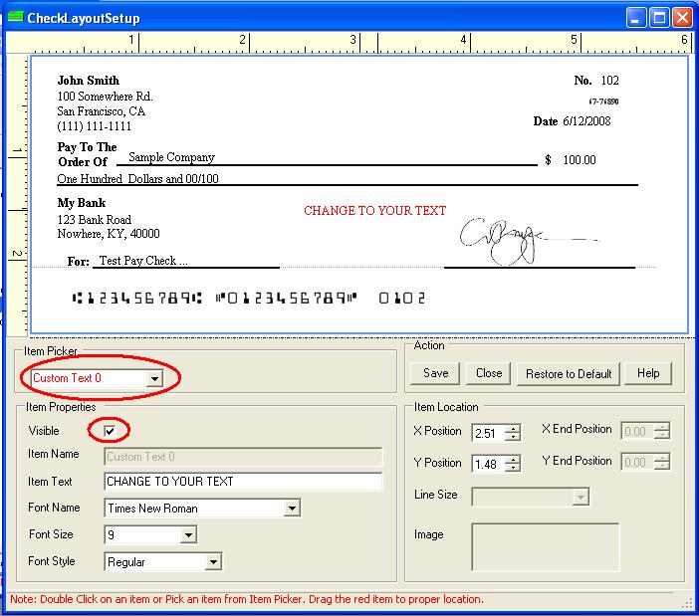This screenshot has height=616, width=699.
Task: Maximize the CheckLayoutSetup window
Action: click(659, 18)
